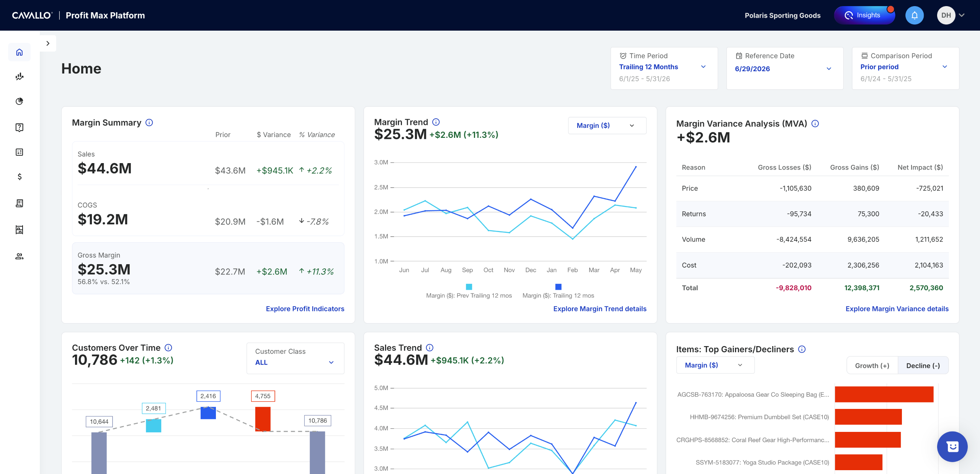Show info for Margin Variance Analysis

(x=815, y=124)
